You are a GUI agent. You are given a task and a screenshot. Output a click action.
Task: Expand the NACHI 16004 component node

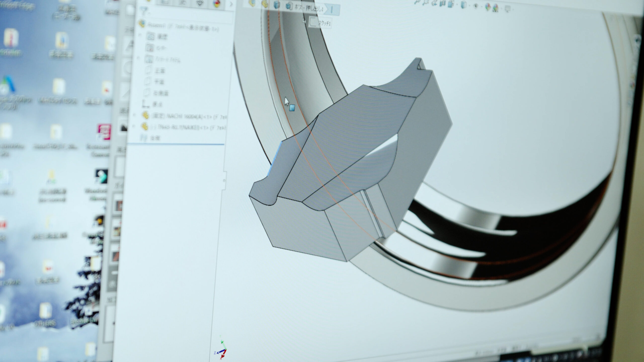pyautogui.click(x=134, y=115)
